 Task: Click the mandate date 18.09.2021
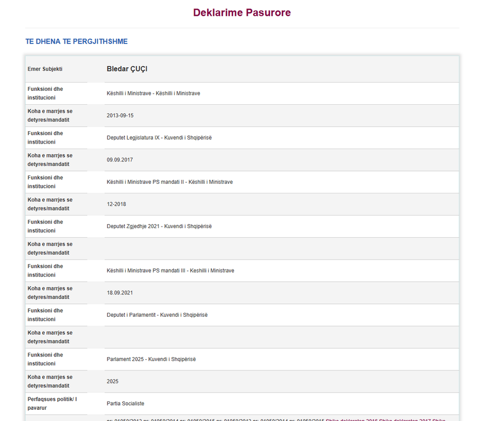tap(120, 293)
